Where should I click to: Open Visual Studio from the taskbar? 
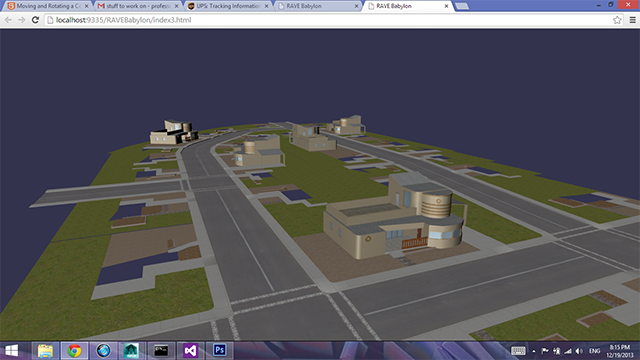click(x=190, y=350)
